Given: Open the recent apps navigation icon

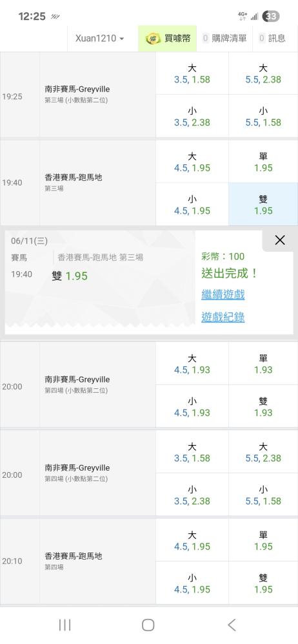Looking at the screenshot, I should [x=65, y=625].
